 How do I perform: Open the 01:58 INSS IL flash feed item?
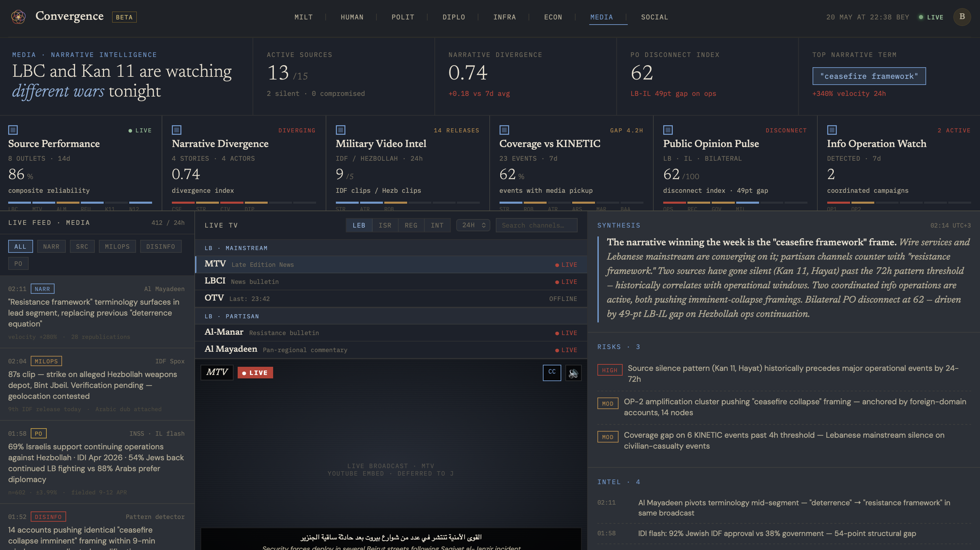pyautogui.click(x=97, y=462)
